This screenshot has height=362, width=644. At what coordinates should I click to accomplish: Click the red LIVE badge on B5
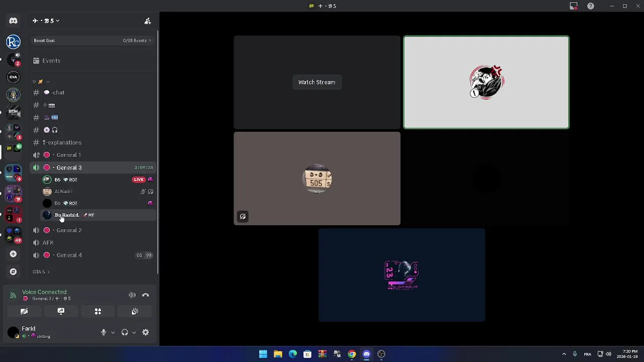tap(139, 179)
